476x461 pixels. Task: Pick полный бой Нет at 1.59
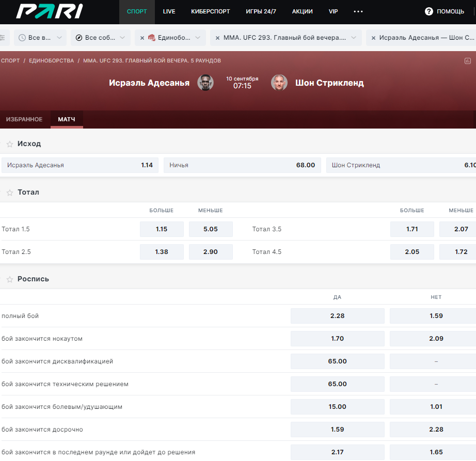[x=433, y=316]
